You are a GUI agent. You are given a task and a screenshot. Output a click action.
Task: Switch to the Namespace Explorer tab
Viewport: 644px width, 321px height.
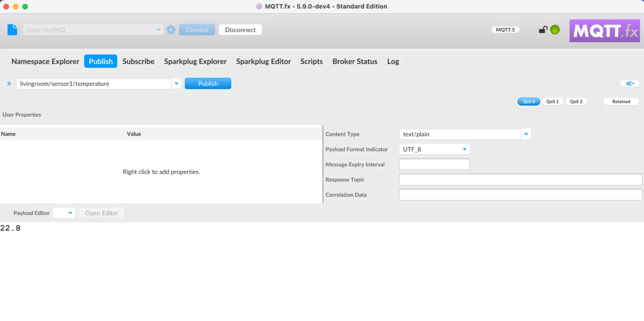tap(45, 61)
